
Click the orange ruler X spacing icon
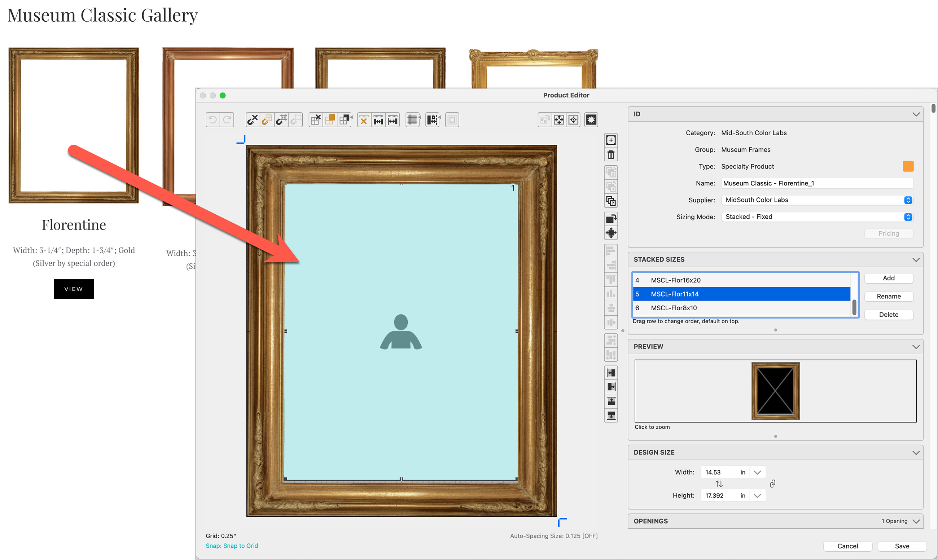364,120
